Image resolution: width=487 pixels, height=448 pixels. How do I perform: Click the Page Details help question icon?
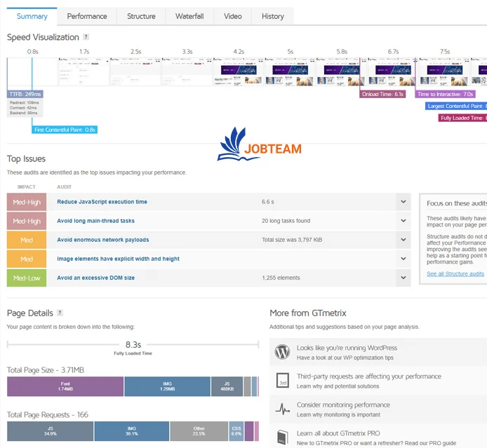(x=60, y=313)
